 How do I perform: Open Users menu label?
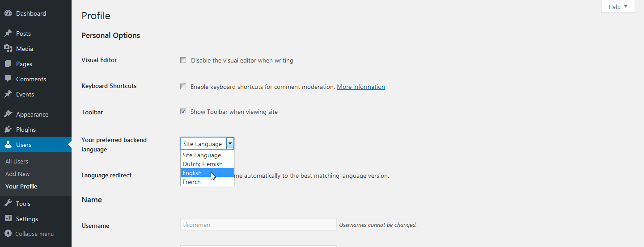point(24,145)
